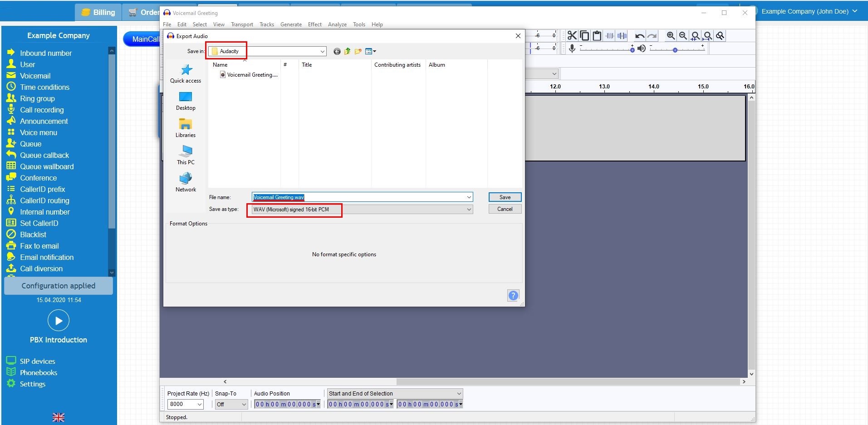Image resolution: width=868 pixels, height=425 pixels.
Task: Open Audio Position time format arrow
Action: (x=318, y=404)
